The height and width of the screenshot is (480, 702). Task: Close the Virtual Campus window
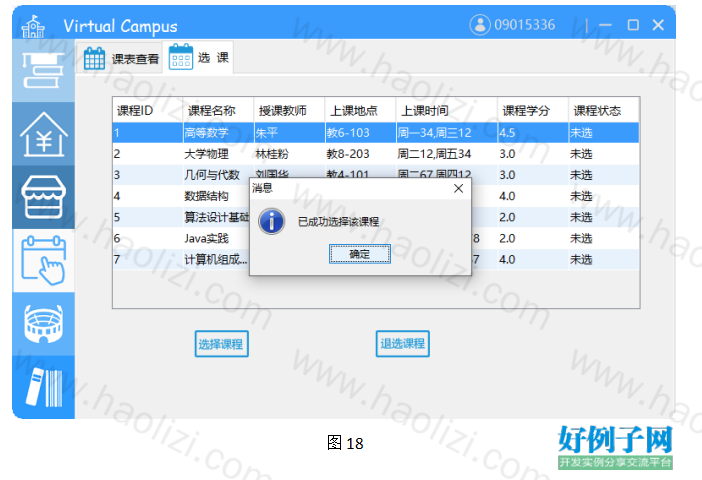658,25
